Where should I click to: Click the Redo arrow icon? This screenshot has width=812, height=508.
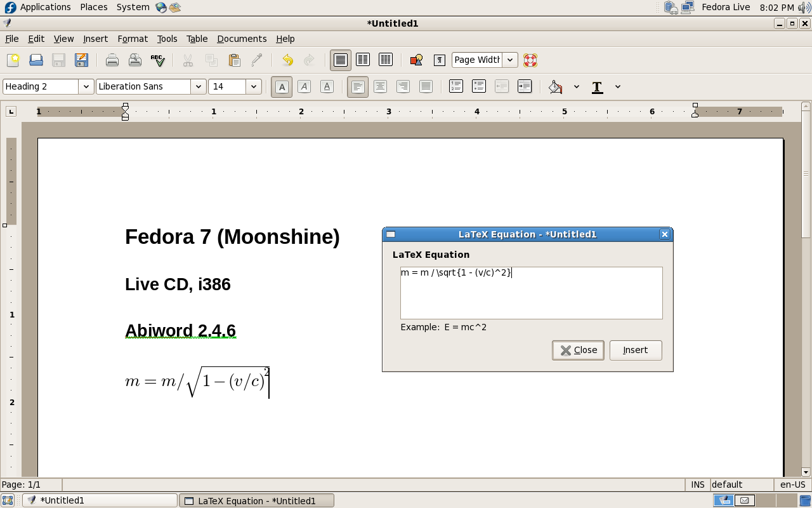coord(309,60)
